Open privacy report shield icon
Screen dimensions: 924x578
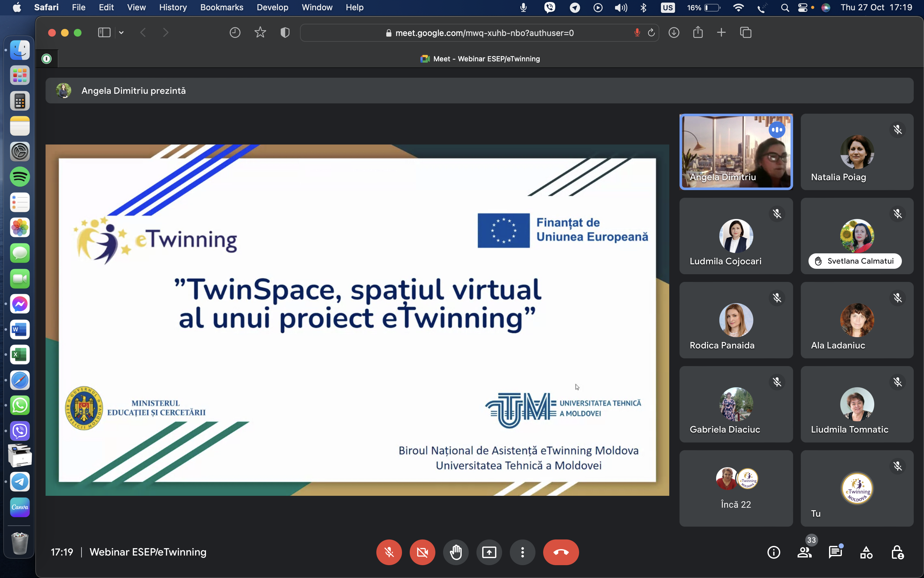285,32
